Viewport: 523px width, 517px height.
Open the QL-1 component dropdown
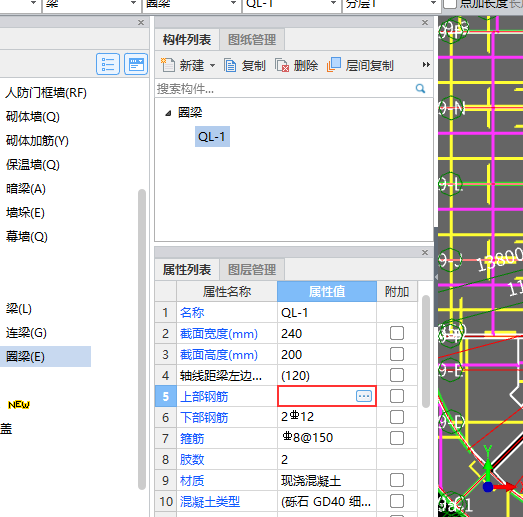pyautogui.click(x=333, y=3)
